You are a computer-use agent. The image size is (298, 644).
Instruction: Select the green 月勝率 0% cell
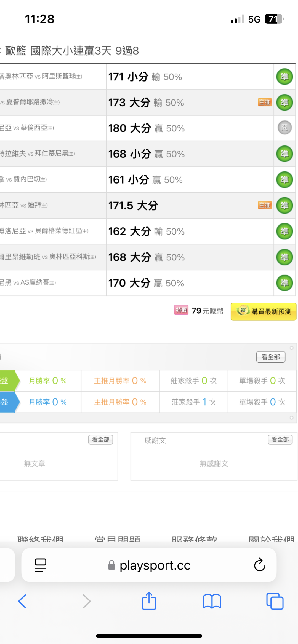pyautogui.click(x=48, y=381)
